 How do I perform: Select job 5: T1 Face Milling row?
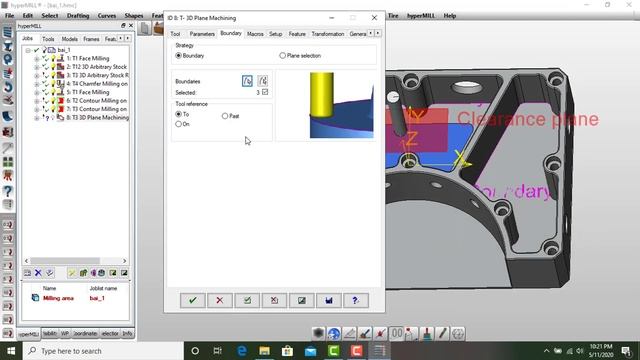coord(88,92)
